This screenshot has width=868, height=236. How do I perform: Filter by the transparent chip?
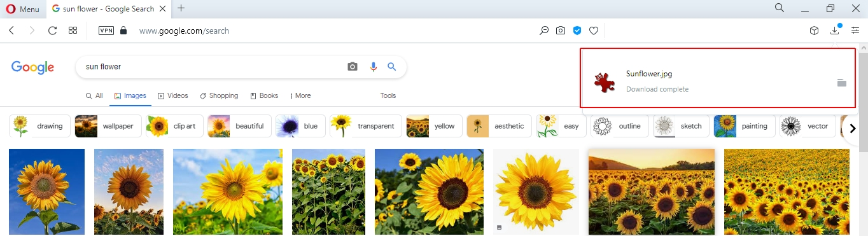coord(366,126)
